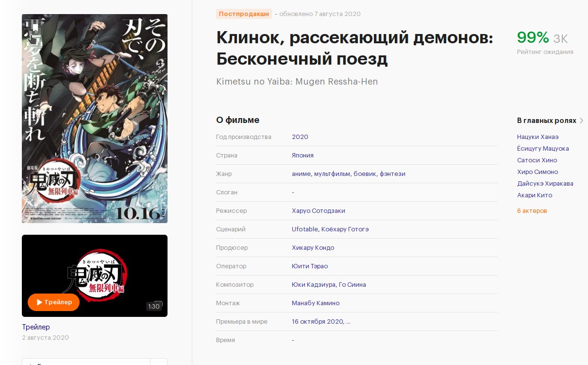Click the Трейлер link below the video

coord(36,327)
